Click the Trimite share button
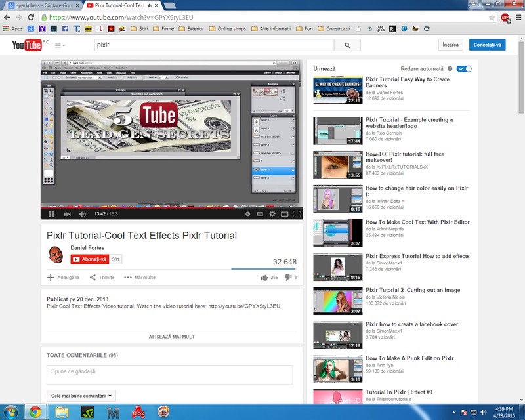 [x=102, y=278]
